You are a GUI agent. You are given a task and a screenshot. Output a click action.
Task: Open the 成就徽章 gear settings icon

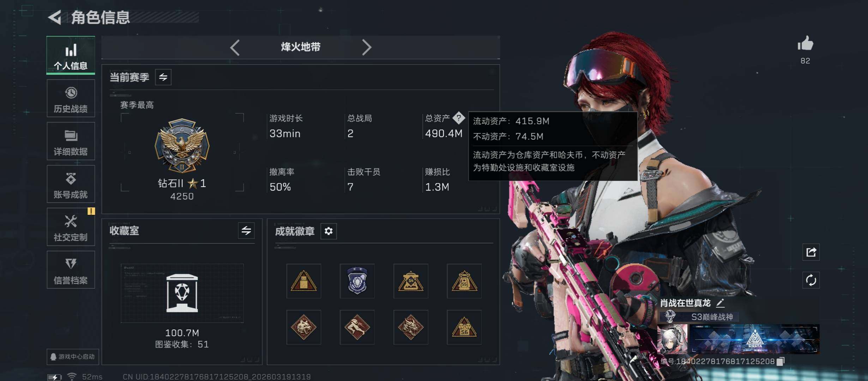coord(328,231)
